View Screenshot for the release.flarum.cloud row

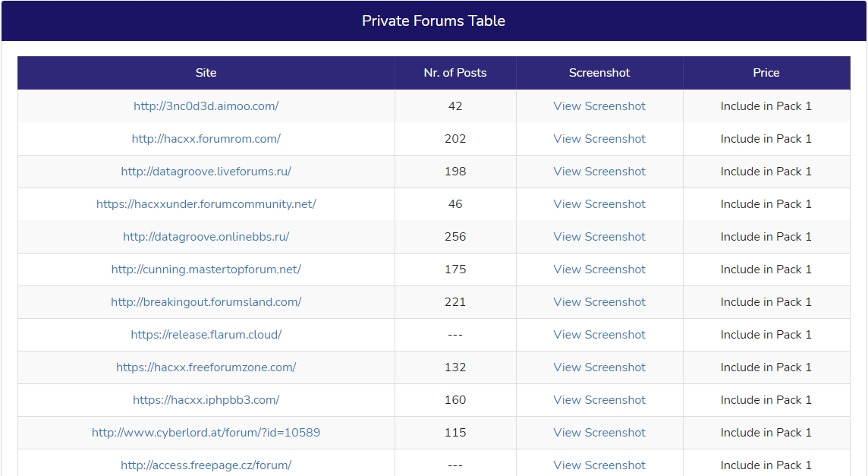(599, 335)
